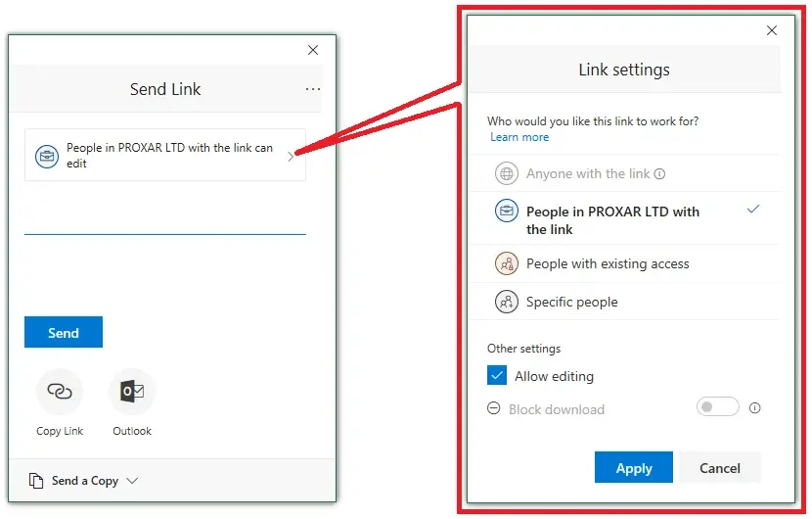Choose Specific people option
Viewport: 812px width, 519px height.
point(624,302)
